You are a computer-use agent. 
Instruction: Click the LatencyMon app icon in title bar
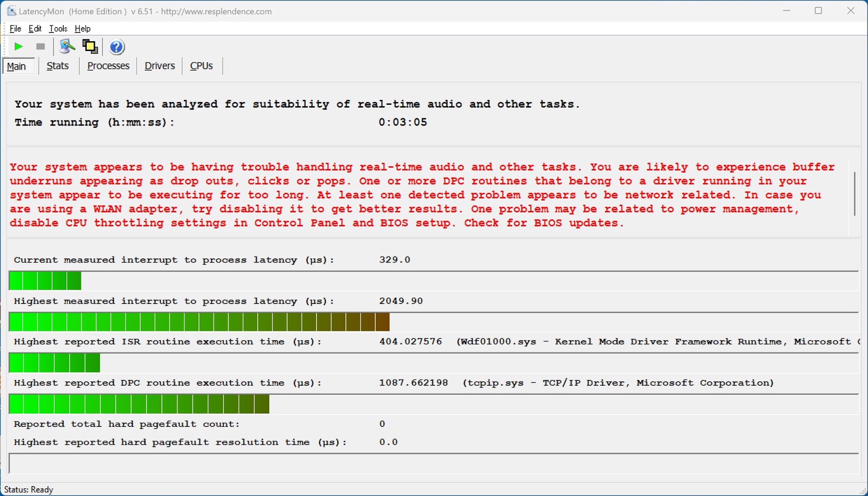click(11, 11)
